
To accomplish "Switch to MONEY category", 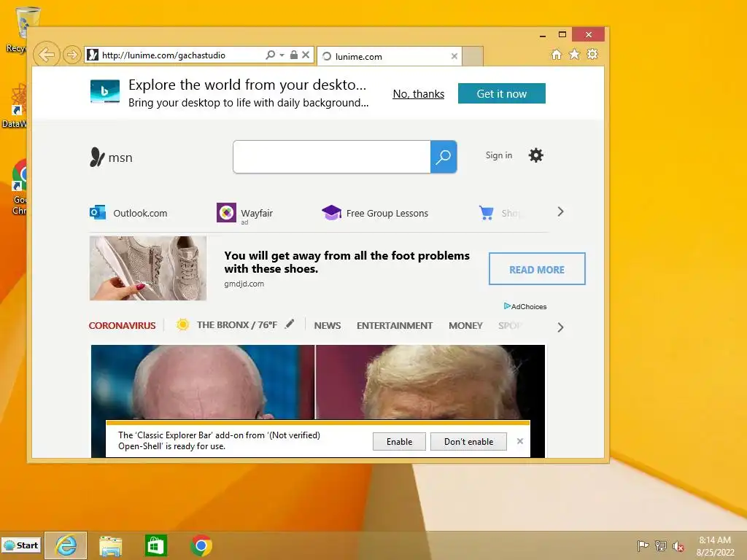I will click(465, 325).
